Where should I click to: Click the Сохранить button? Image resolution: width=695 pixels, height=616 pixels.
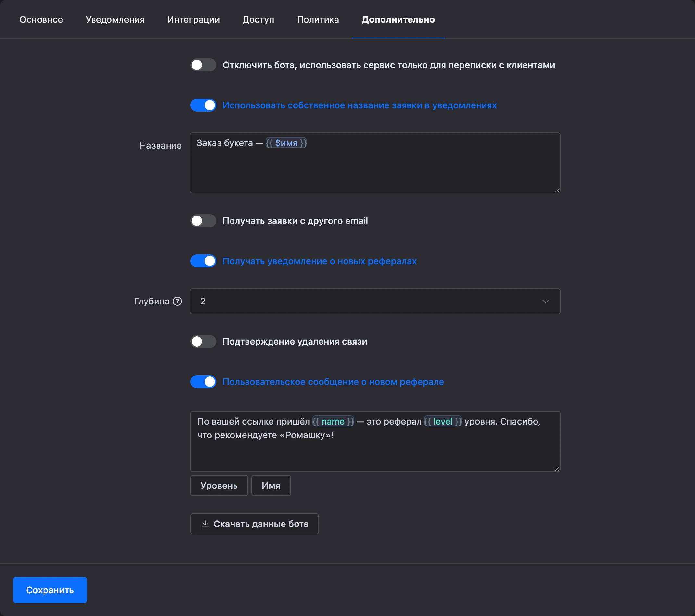[x=50, y=590]
